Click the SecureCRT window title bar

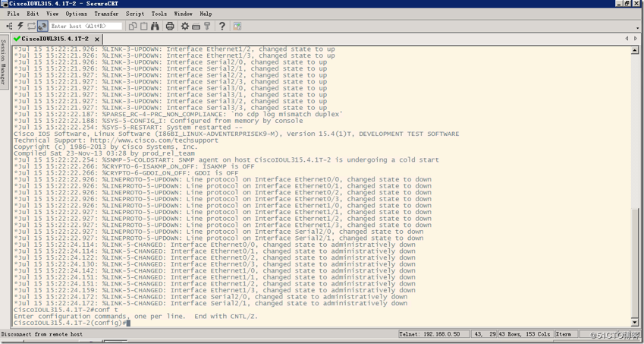pos(308,4)
